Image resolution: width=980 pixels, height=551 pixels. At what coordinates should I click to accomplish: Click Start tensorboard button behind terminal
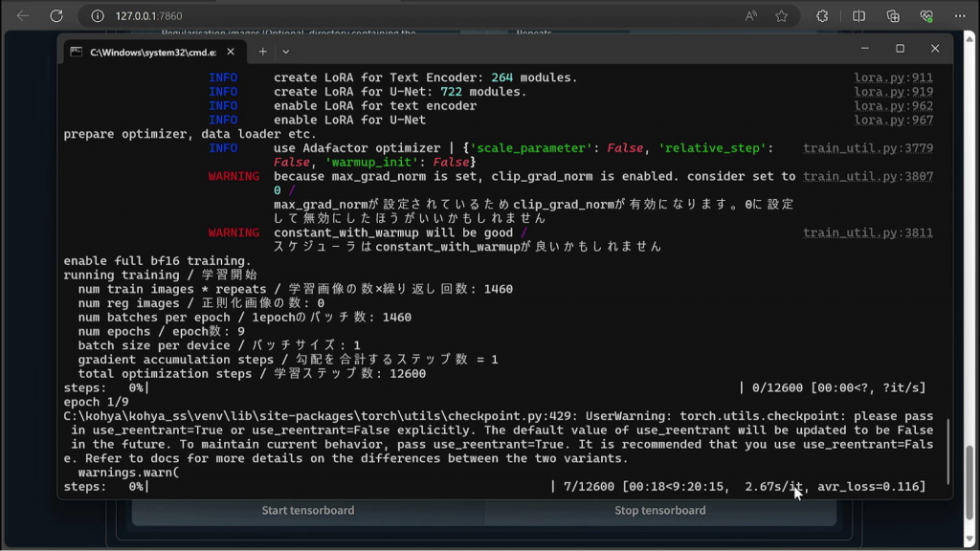(x=307, y=511)
